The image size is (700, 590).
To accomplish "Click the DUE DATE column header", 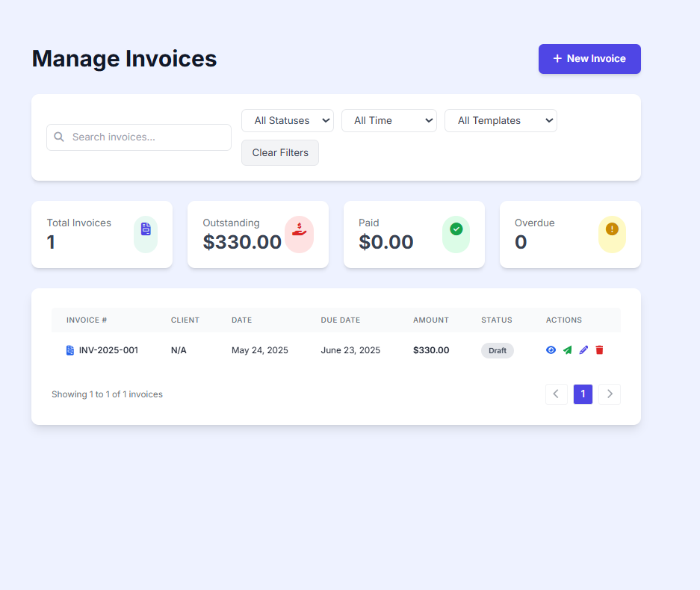I will point(340,320).
